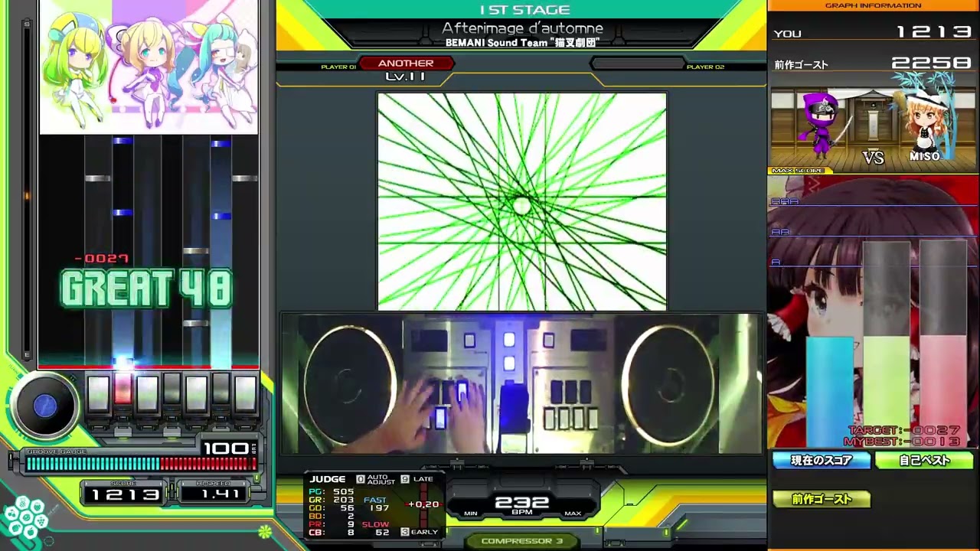Screen dimensions: 980x551
Task: Click the TARGET: -0027 readout
Action: coord(903,431)
